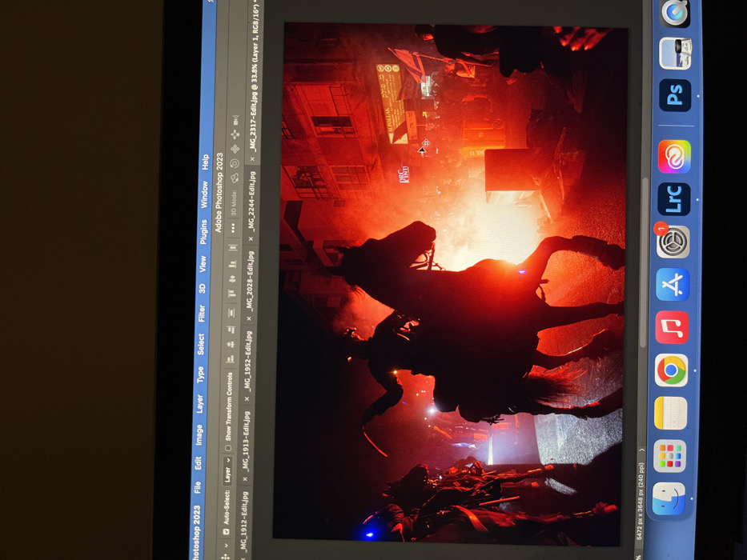Select the 3D Mode roll camera icon

[x=235, y=163]
